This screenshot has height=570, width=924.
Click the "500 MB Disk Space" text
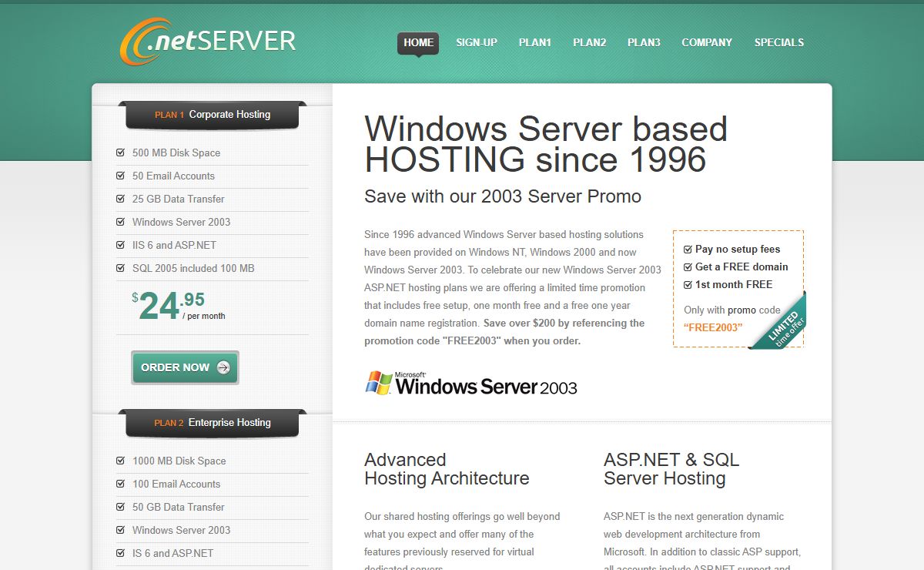[176, 153]
